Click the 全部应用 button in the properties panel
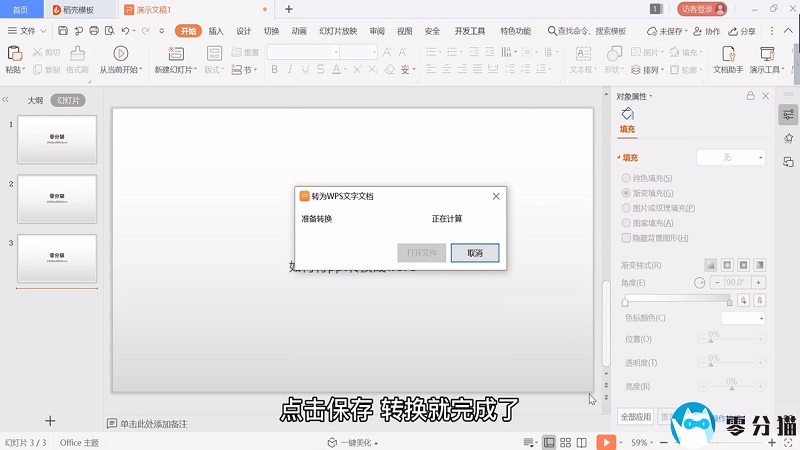Viewport: 800px width, 450px height. coord(635,416)
